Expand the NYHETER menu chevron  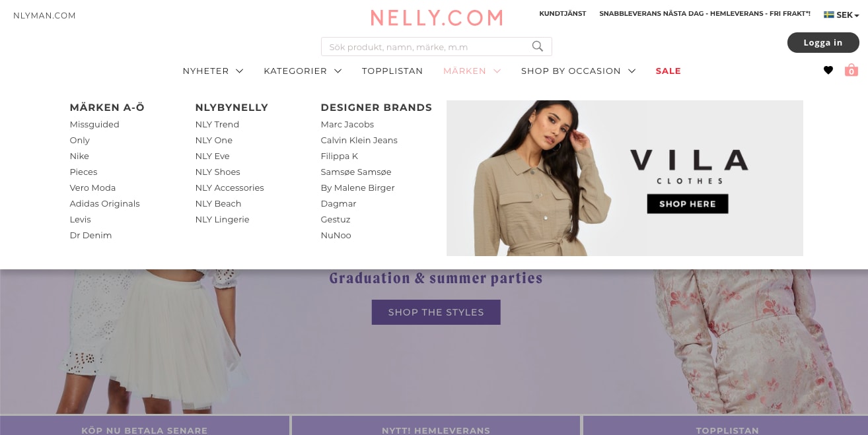click(239, 71)
